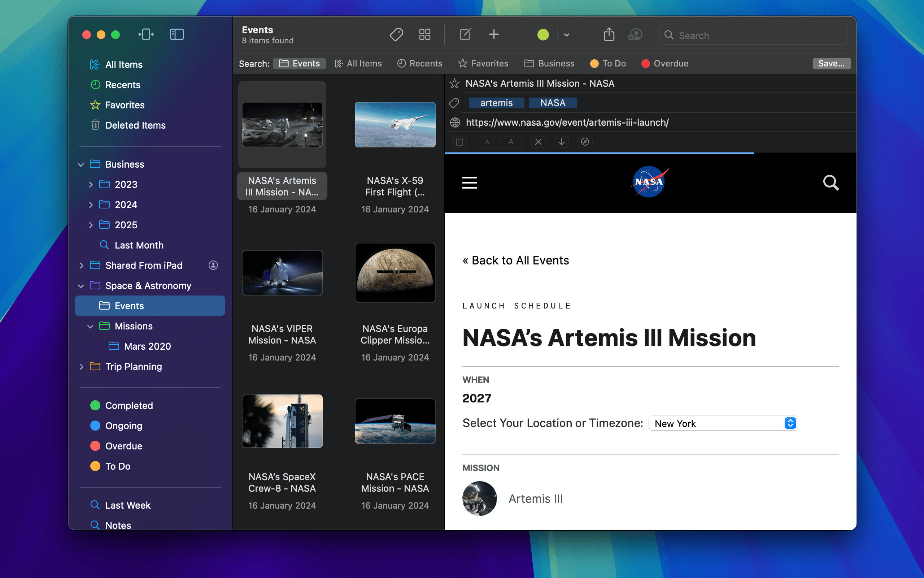
Task: Click the compose new note icon
Action: [465, 34]
